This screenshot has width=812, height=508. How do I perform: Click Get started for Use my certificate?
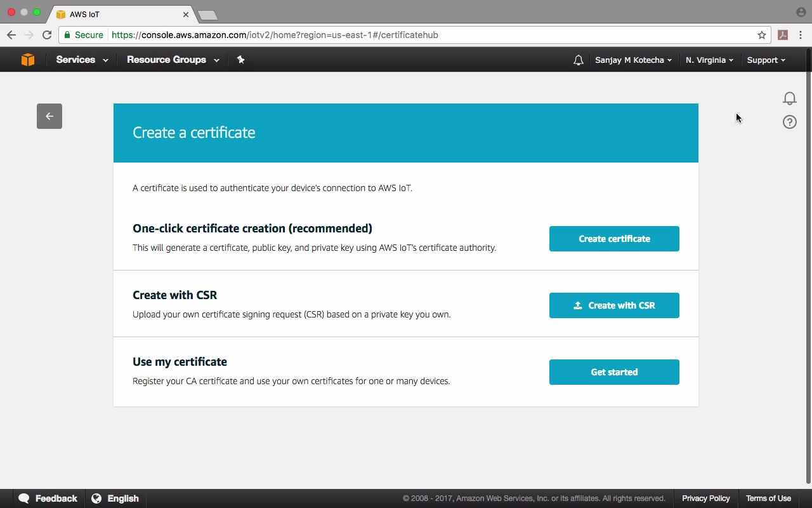coord(614,372)
